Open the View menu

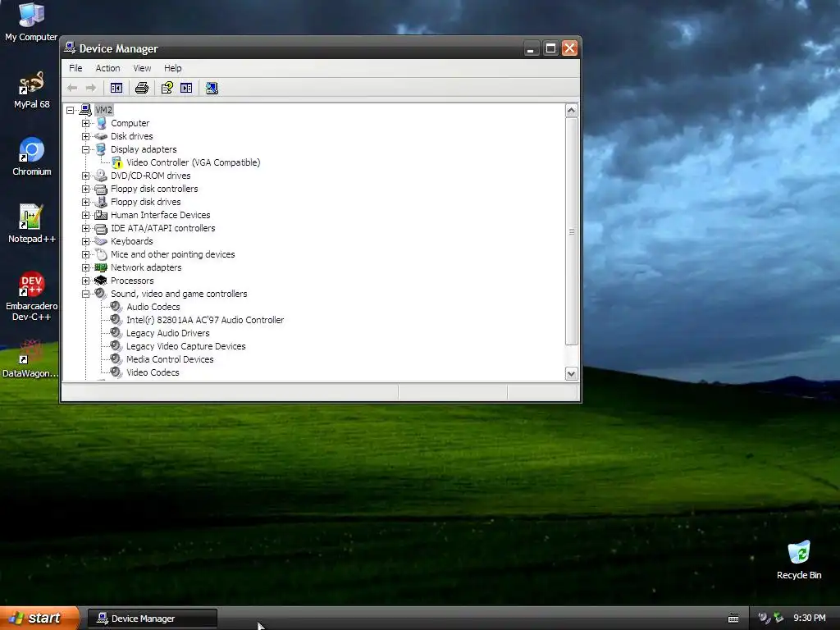(142, 68)
